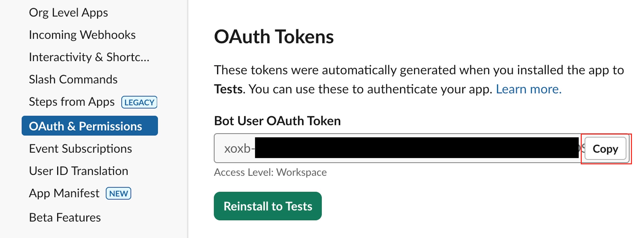Image resolution: width=644 pixels, height=238 pixels.
Task: Open Steps from Apps page
Action: (72, 102)
